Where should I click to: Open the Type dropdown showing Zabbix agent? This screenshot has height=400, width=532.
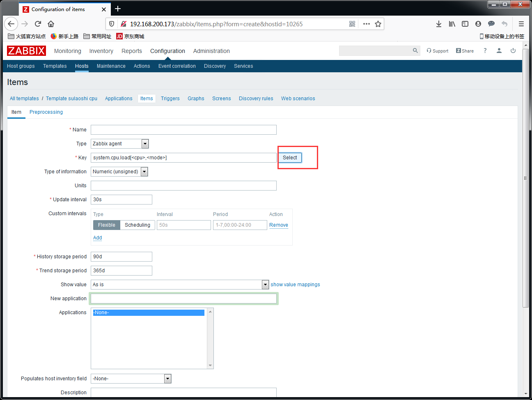coord(120,144)
